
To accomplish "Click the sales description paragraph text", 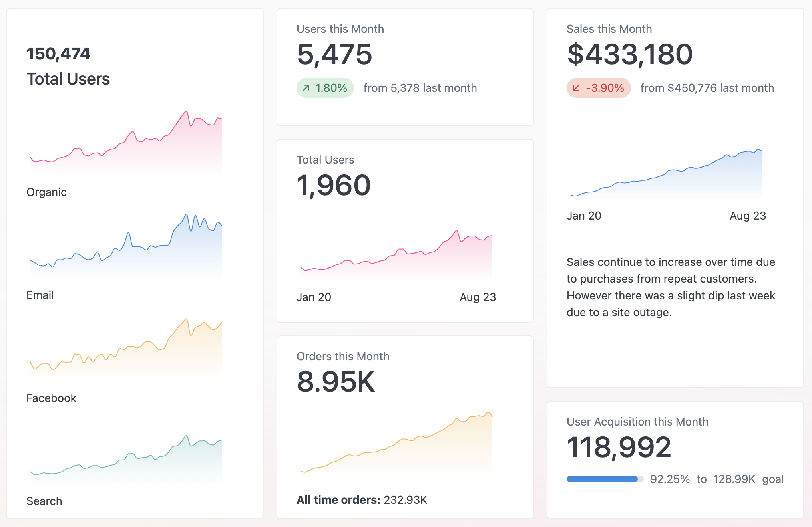I will (x=671, y=287).
